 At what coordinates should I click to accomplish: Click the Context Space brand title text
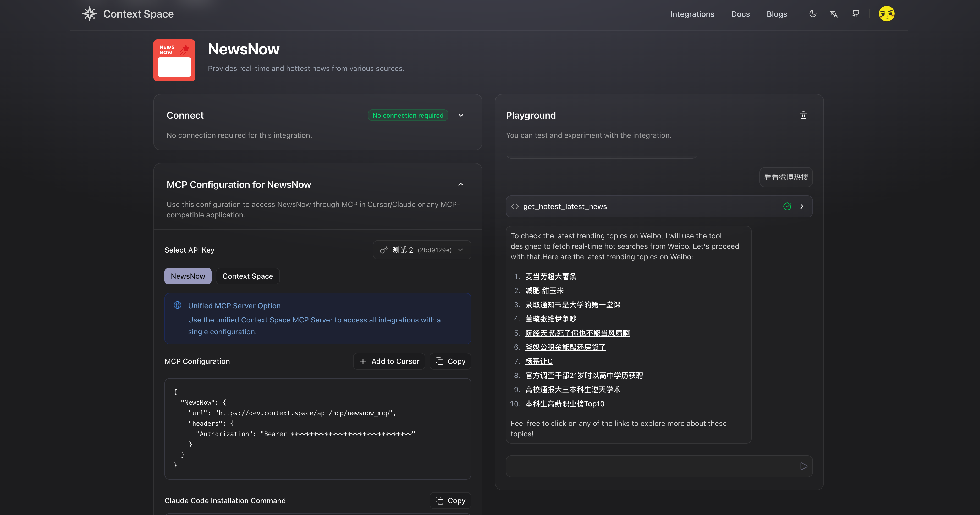(139, 14)
